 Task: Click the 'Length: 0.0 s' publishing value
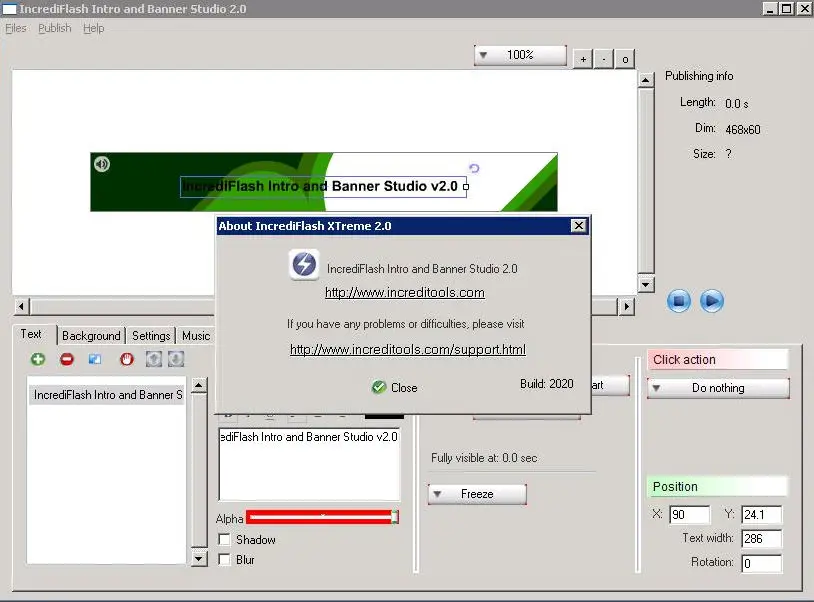click(x=737, y=104)
